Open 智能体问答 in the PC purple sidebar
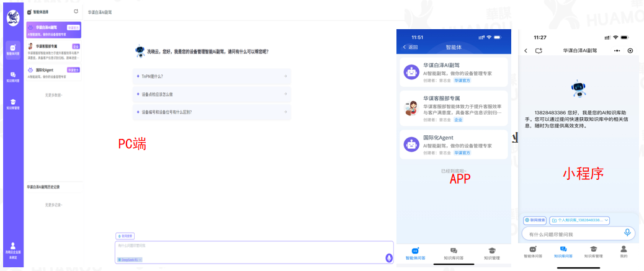 click(13, 50)
